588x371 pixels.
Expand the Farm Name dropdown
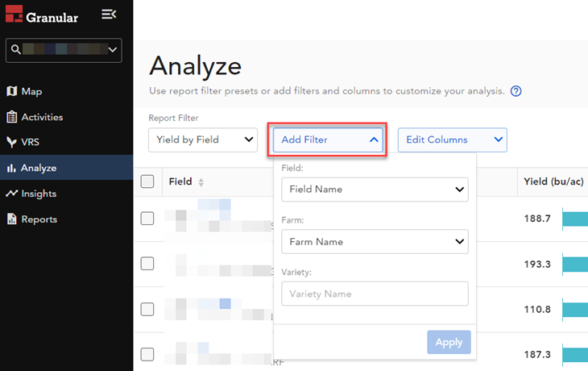(x=375, y=241)
